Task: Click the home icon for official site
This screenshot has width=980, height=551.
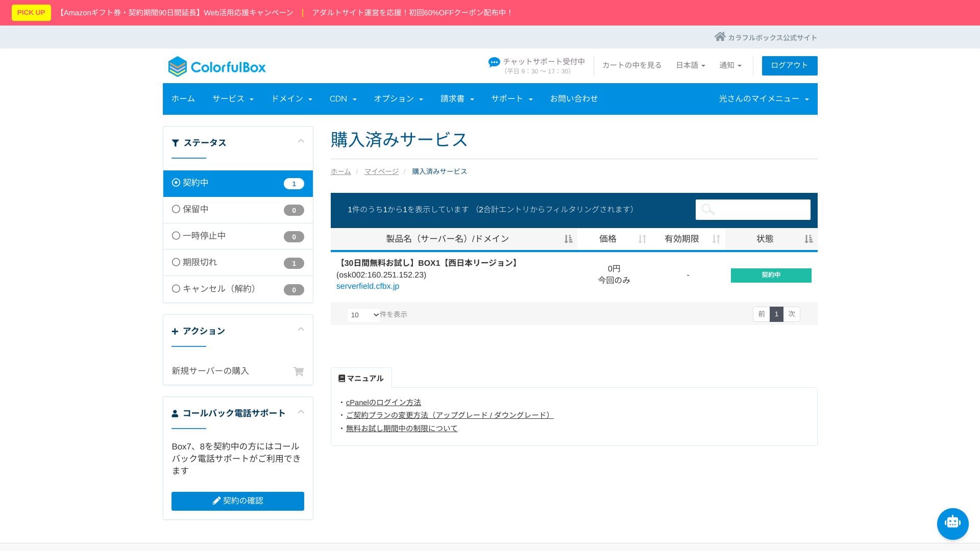Action: point(720,37)
